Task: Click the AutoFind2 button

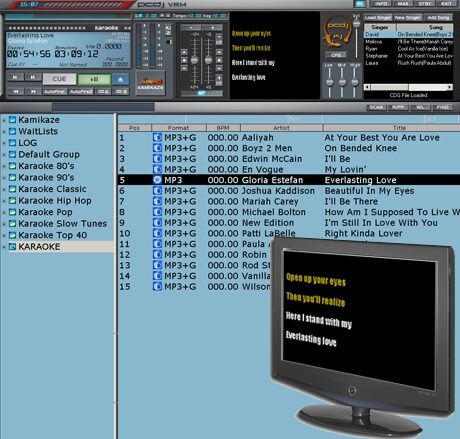Action: pyautogui.click(x=81, y=91)
